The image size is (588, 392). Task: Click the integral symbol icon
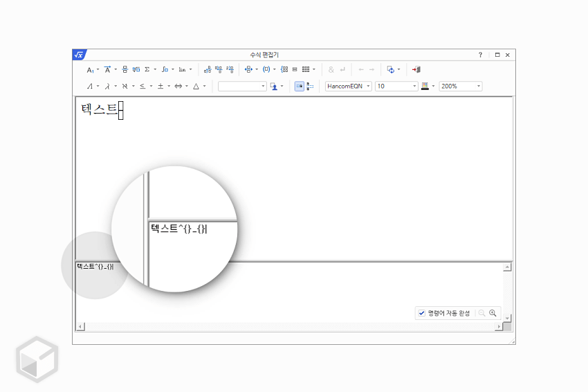(x=165, y=69)
